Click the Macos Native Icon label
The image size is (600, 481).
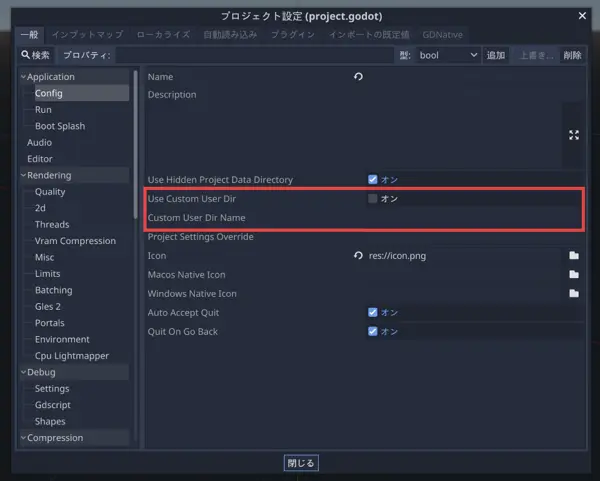[x=186, y=274]
